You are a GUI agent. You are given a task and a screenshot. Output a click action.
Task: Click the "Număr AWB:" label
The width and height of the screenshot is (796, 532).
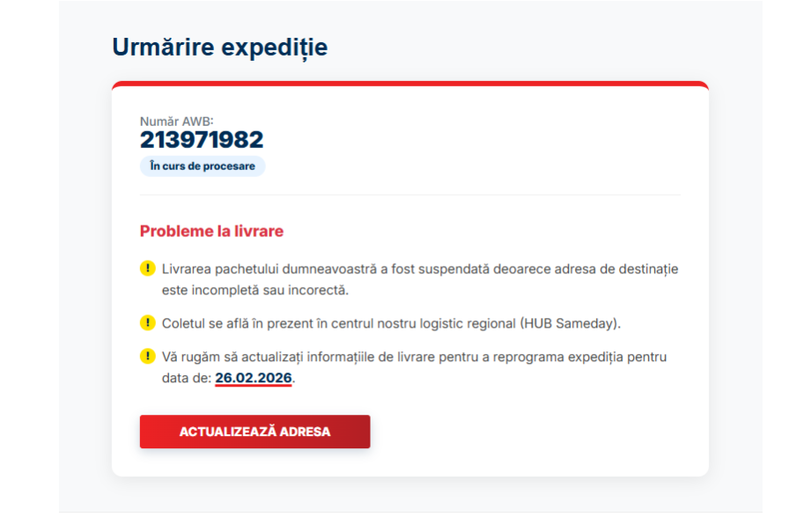pyautogui.click(x=176, y=121)
